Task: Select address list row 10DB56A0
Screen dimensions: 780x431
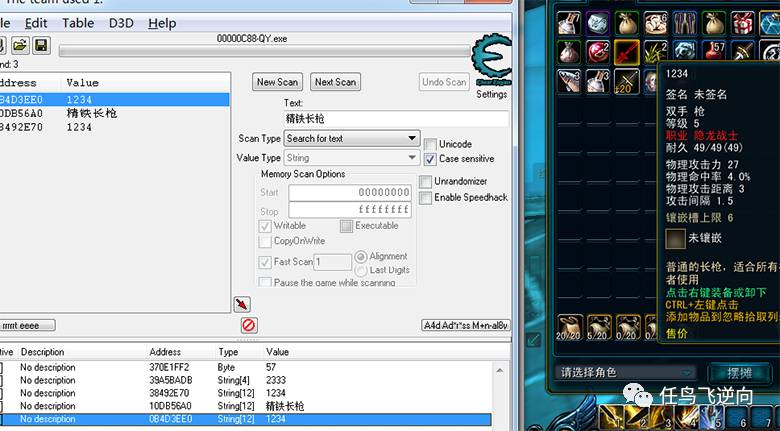Action: (246, 406)
